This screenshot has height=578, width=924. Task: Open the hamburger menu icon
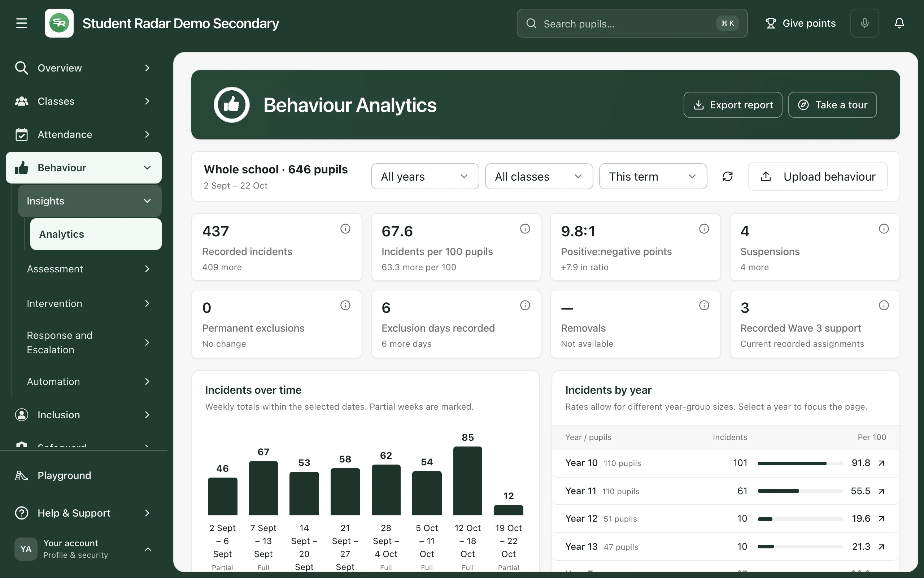21,23
